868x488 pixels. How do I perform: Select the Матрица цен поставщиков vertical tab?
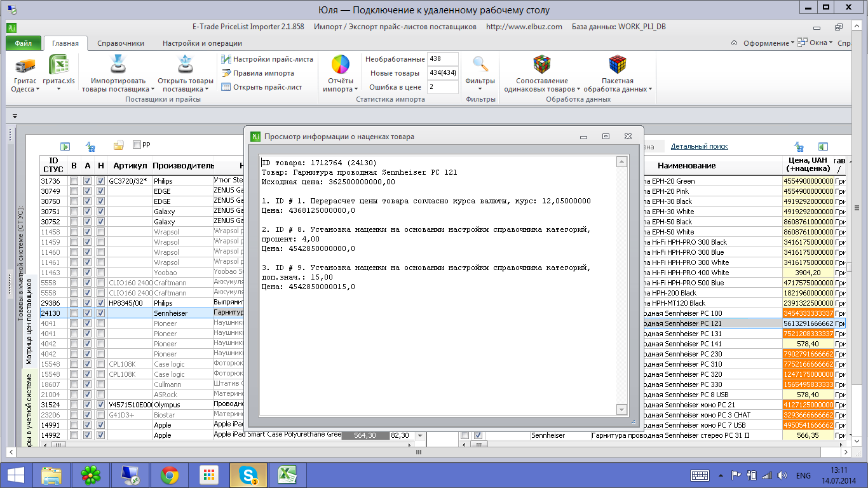29,320
